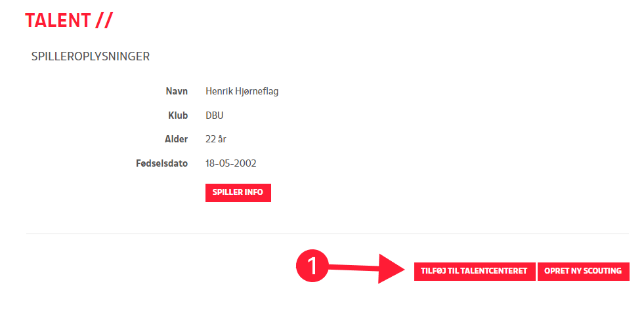The height and width of the screenshot is (311, 644).
Task: Click the Alder field label
Action: (x=176, y=139)
